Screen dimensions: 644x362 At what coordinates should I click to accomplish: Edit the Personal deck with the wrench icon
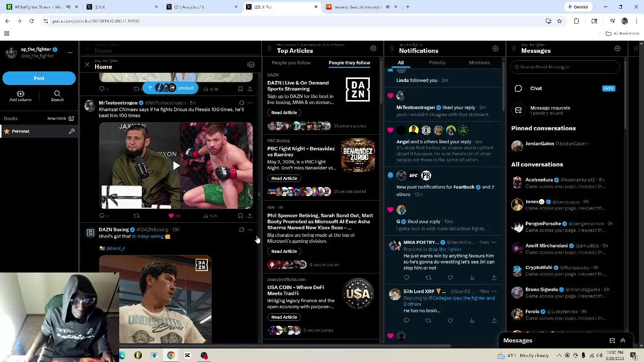[x=71, y=131]
